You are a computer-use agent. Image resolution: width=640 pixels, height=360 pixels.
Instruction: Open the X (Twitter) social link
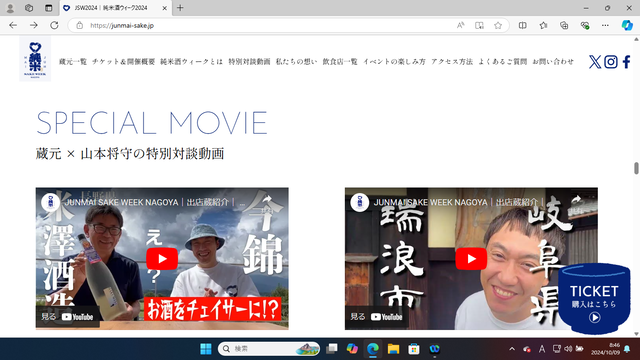click(x=595, y=62)
